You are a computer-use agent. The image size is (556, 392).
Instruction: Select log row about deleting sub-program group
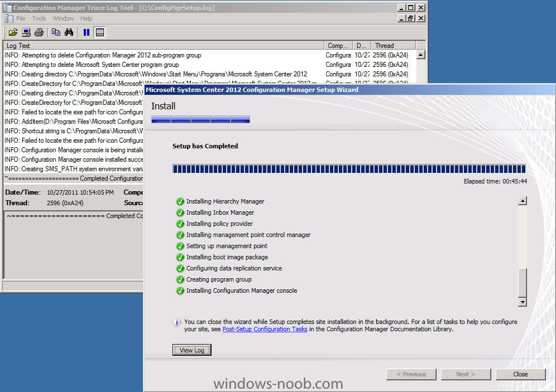point(209,55)
